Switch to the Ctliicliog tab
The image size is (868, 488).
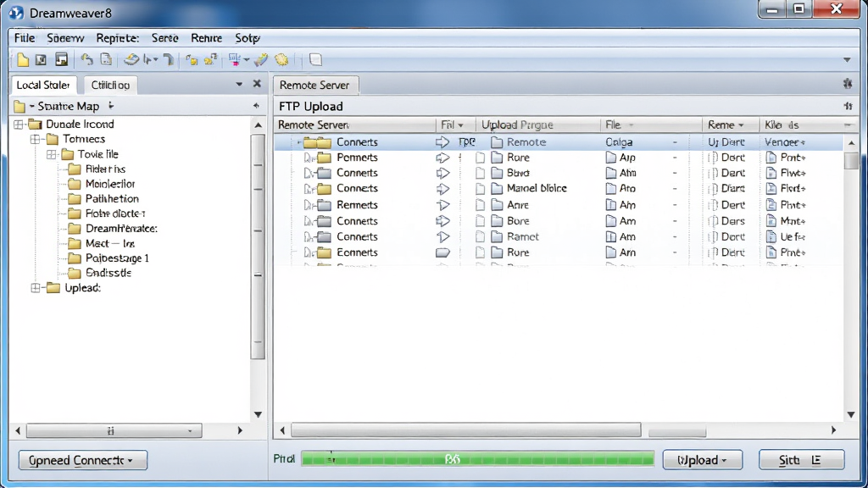pyautogui.click(x=110, y=86)
